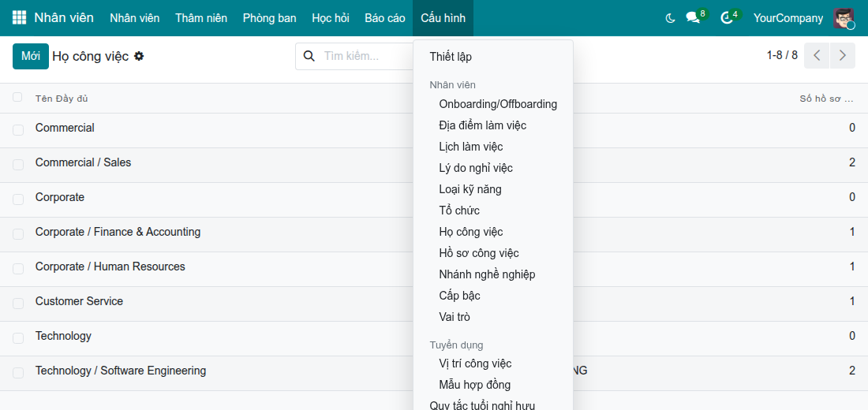
Task: Check the Commercial / Sales row checkbox
Action: 18,164
